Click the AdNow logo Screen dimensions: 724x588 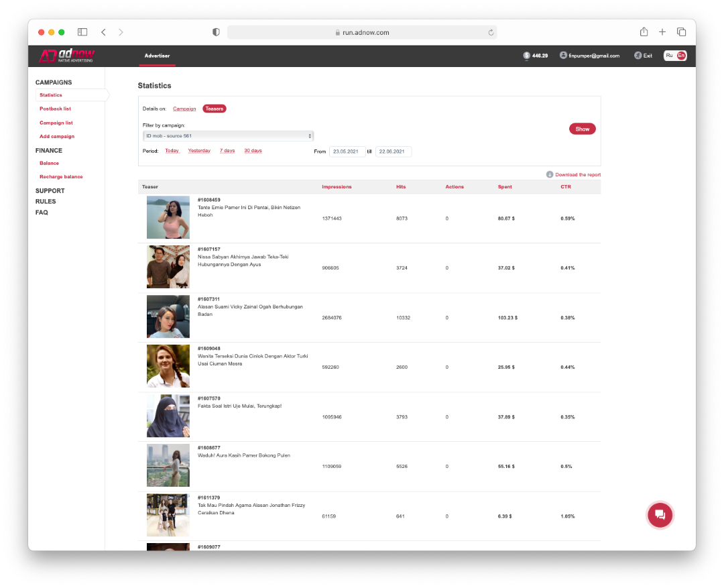tap(66, 56)
